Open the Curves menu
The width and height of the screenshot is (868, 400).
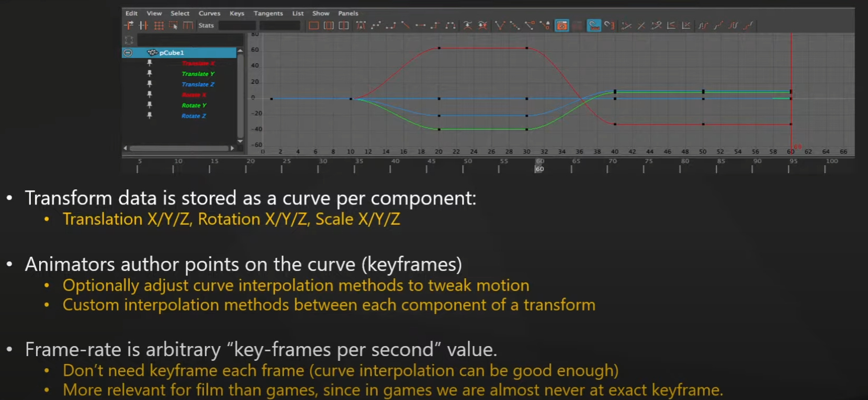209,13
